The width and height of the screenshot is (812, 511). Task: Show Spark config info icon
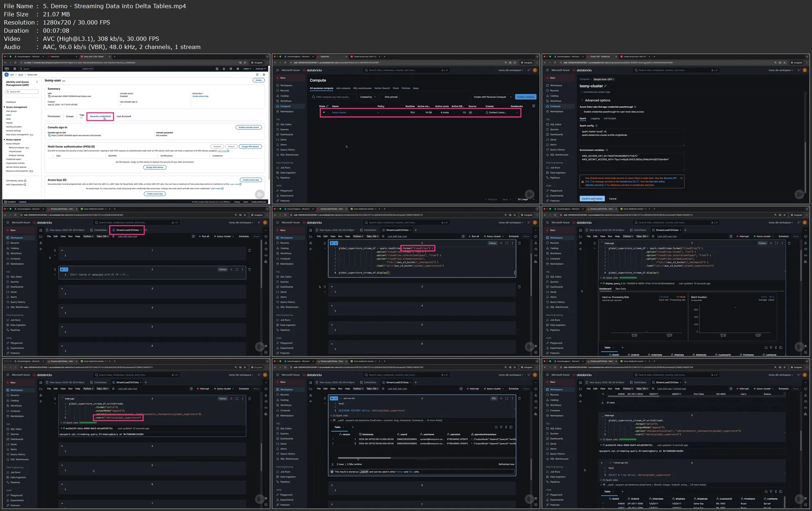(x=596, y=126)
